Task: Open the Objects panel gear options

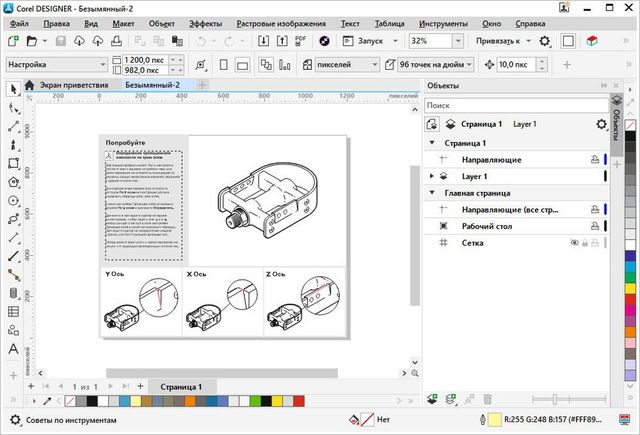Action: pyautogui.click(x=601, y=124)
